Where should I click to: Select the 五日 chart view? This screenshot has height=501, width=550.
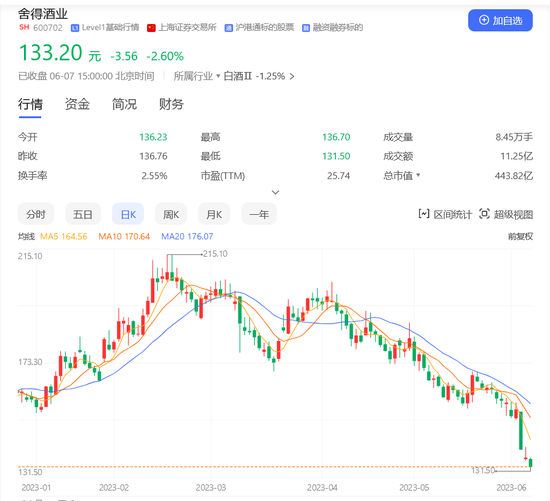(x=83, y=214)
